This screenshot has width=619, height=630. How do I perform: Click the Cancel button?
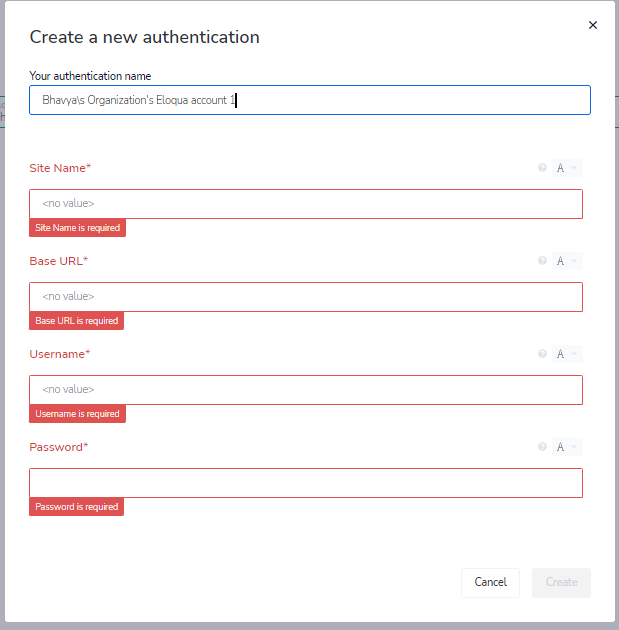pos(490,582)
